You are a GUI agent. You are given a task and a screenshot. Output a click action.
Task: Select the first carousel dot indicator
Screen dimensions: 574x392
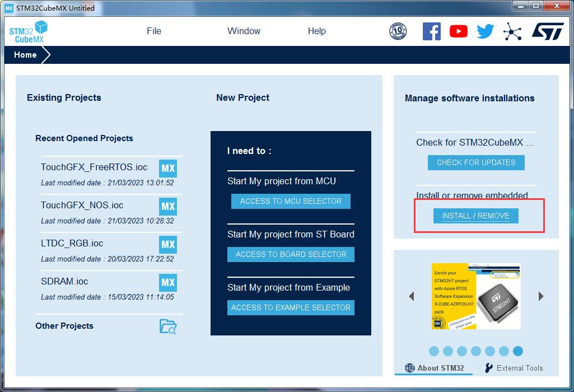coord(434,351)
